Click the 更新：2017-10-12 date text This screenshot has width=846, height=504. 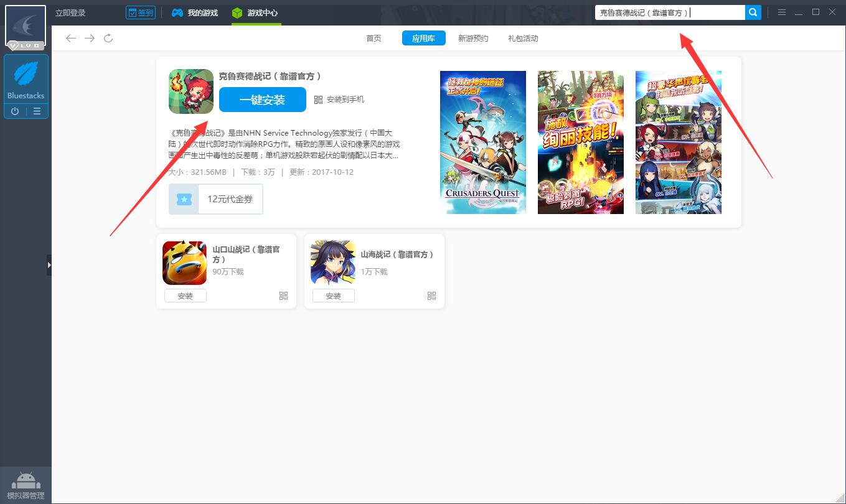click(321, 172)
